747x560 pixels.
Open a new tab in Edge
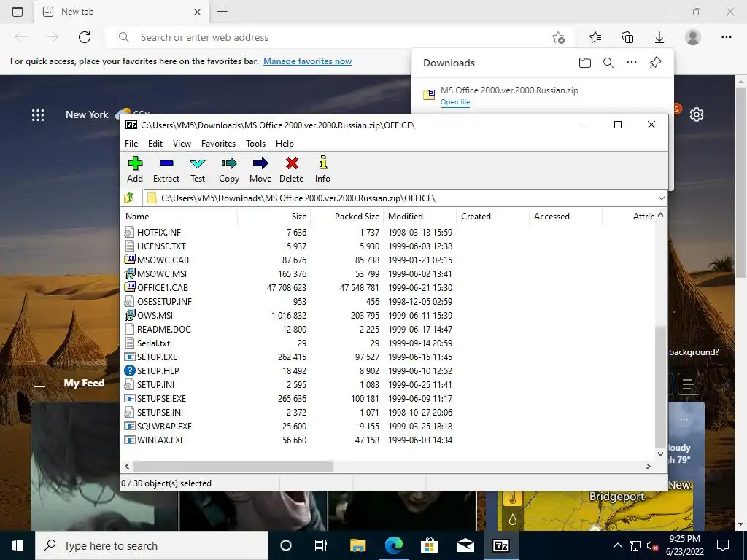coord(222,12)
